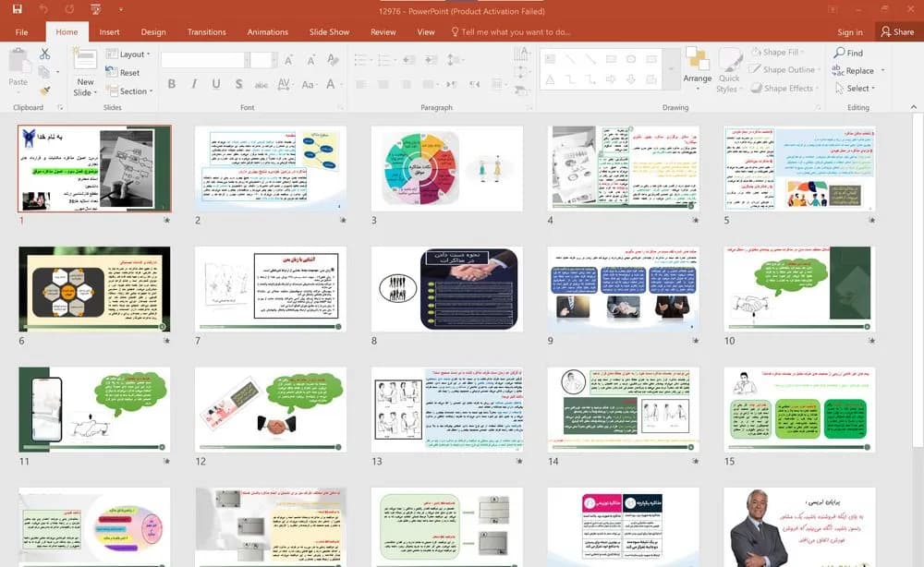Open the Font Color icon

tap(331, 85)
